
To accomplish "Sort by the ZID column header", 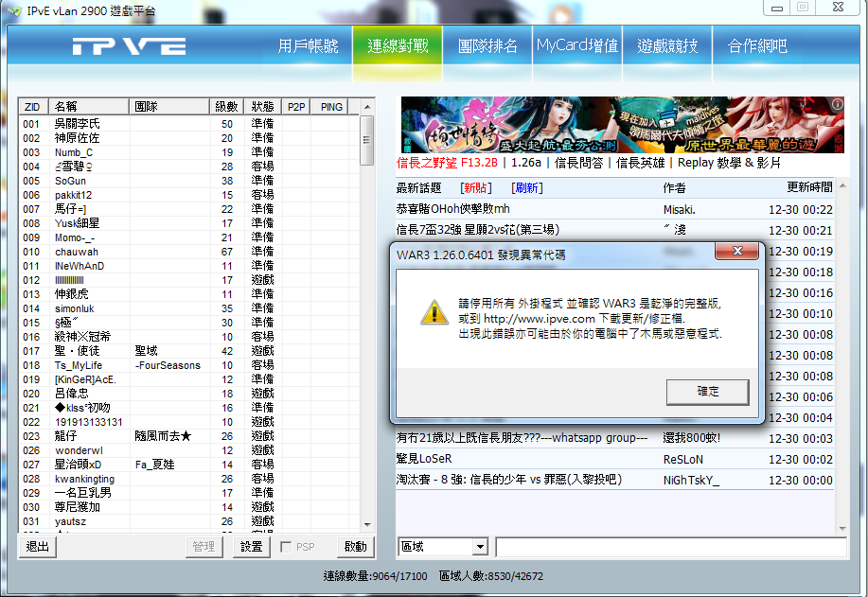I will (33, 107).
